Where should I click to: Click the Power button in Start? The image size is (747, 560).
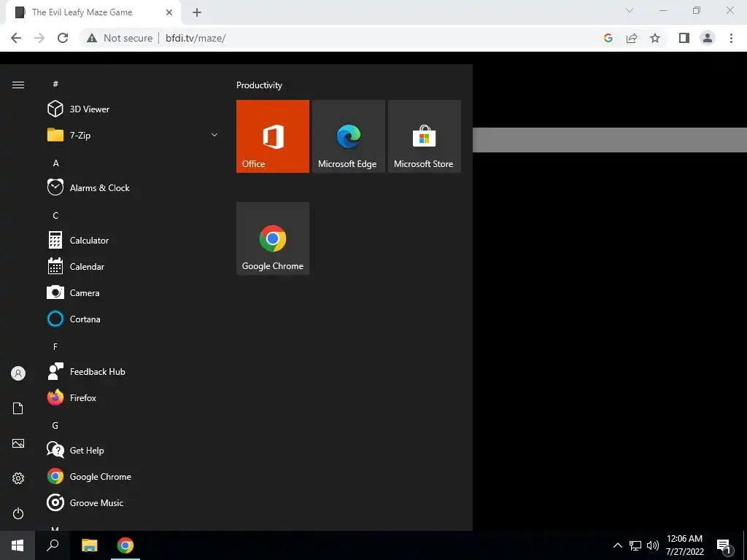pyautogui.click(x=18, y=513)
